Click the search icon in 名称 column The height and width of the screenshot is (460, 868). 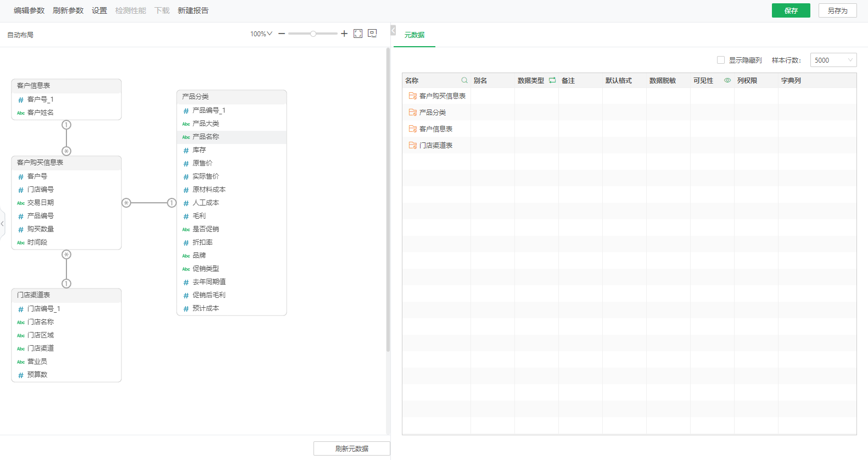(464, 80)
